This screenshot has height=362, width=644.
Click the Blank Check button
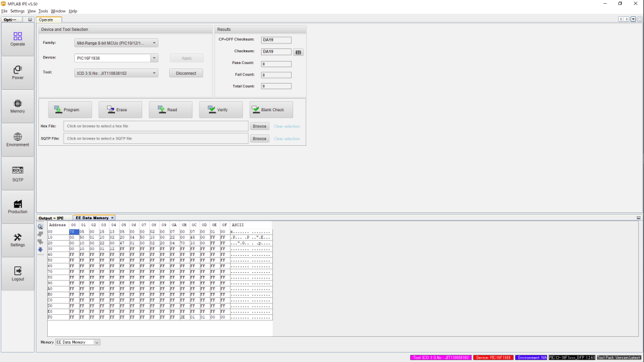[x=271, y=109]
